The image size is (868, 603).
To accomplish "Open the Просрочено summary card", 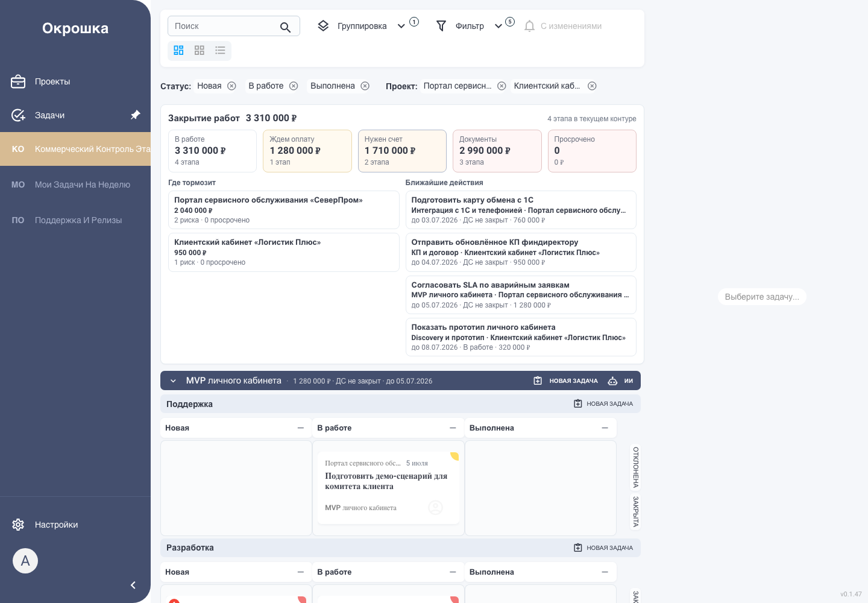I will [592, 151].
